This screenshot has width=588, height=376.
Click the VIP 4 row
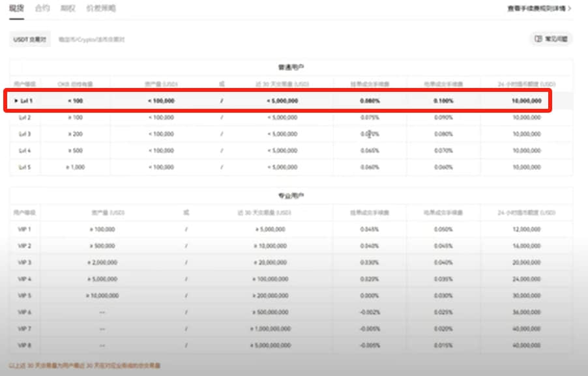click(x=291, y=279)
